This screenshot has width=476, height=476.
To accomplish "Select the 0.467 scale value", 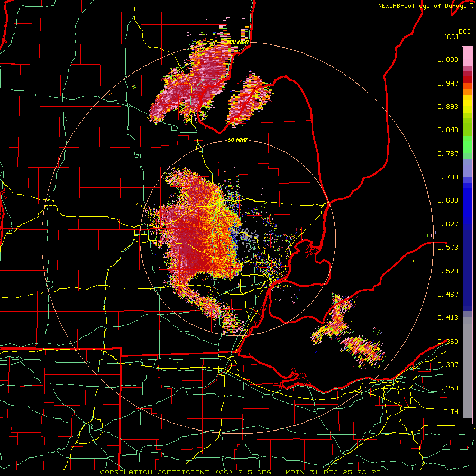I will click(x=448, y=294).
